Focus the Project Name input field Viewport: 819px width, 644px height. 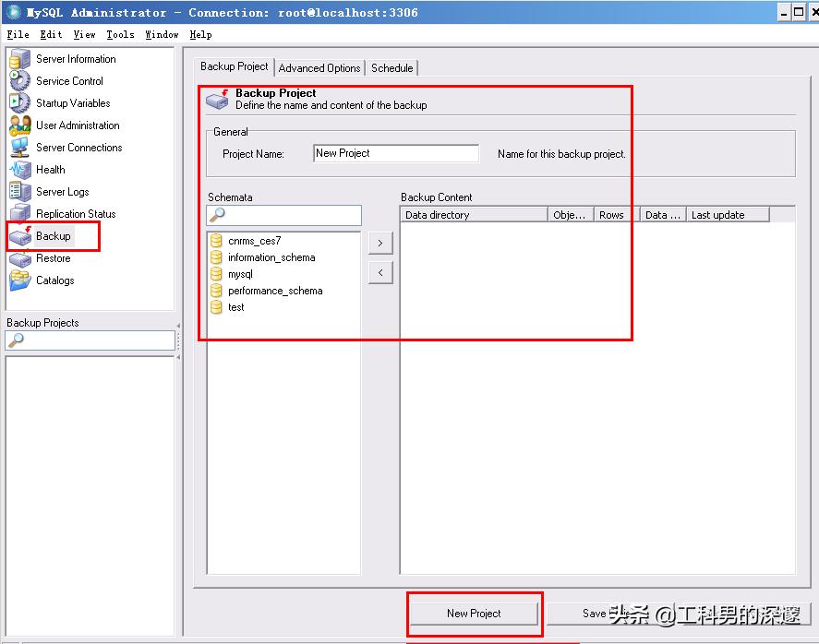pos(396,153)
